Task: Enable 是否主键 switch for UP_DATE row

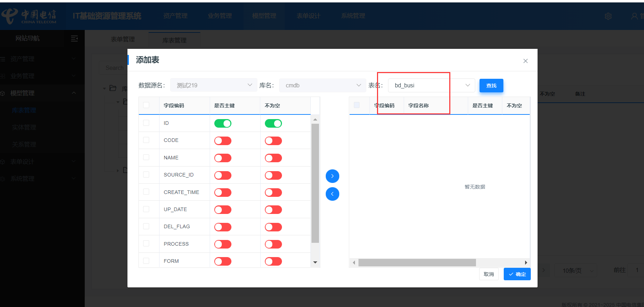Action: 223,210
